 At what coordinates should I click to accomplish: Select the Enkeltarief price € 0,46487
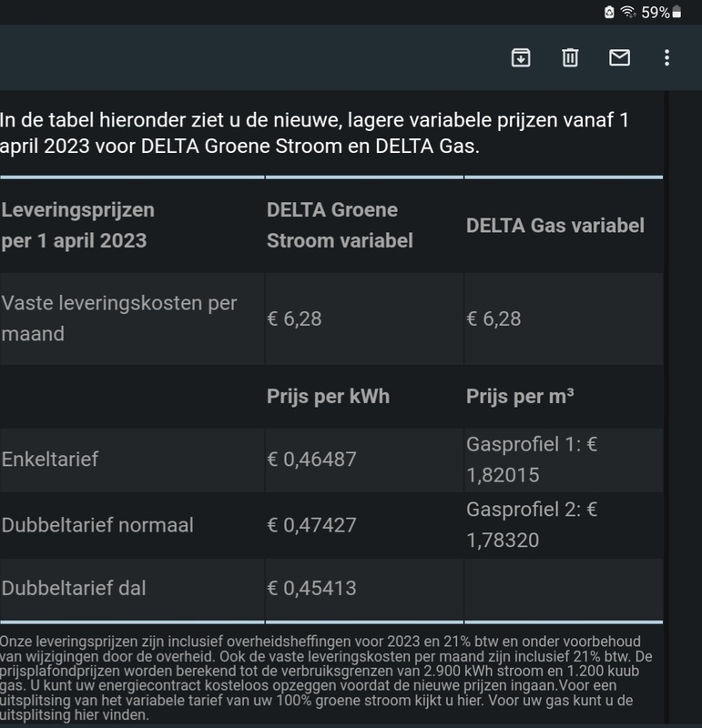311,460
